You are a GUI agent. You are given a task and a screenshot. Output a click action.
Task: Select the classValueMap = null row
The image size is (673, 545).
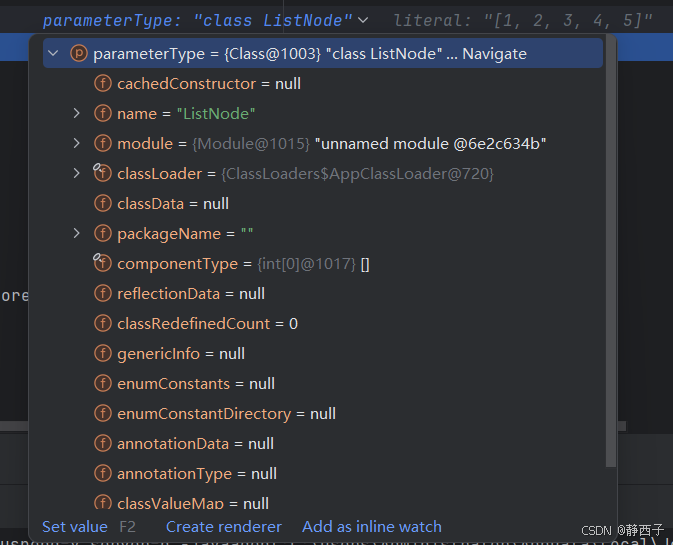coord(323,502)
